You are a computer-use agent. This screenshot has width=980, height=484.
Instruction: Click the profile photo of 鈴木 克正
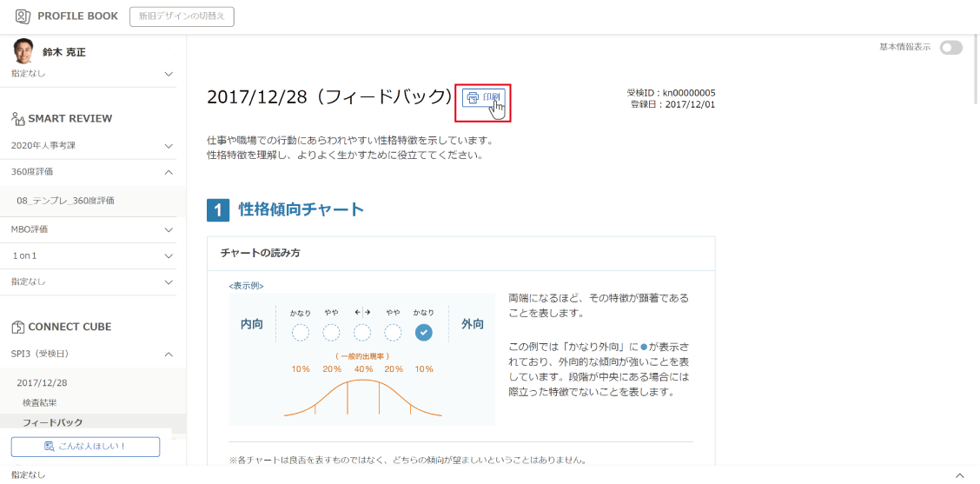pyautogui.click(x=23, y=51)
